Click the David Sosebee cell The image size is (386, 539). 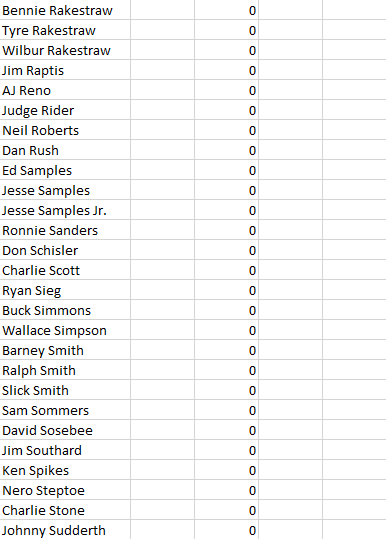pos(65,430)
